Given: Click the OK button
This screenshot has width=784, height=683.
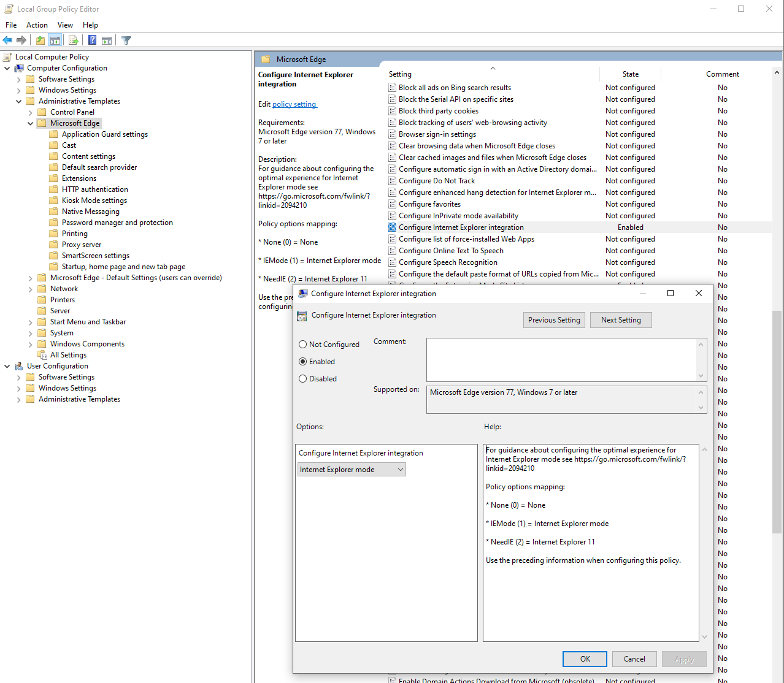Looking at the screenshot, I should pyautogui.click(x=585, y=659).
